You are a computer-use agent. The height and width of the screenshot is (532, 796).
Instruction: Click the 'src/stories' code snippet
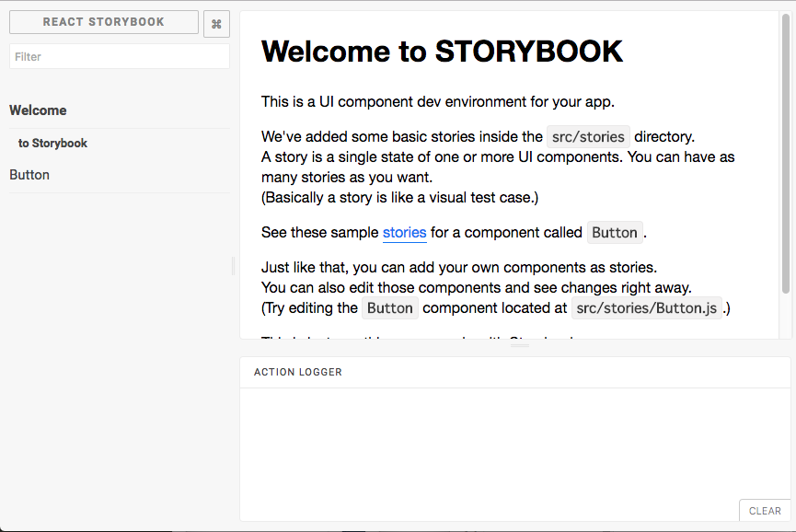point(588,137)
